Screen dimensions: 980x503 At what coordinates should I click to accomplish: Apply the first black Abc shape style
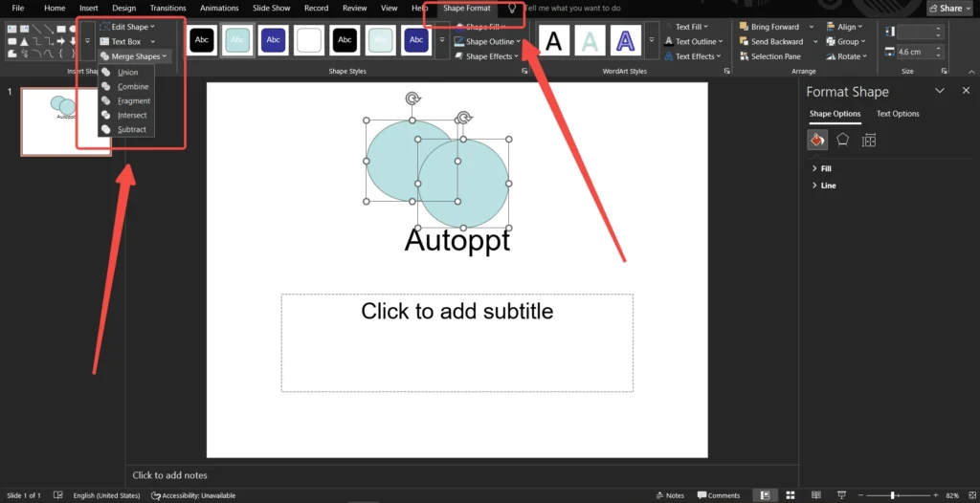click(x=202, y=40)
